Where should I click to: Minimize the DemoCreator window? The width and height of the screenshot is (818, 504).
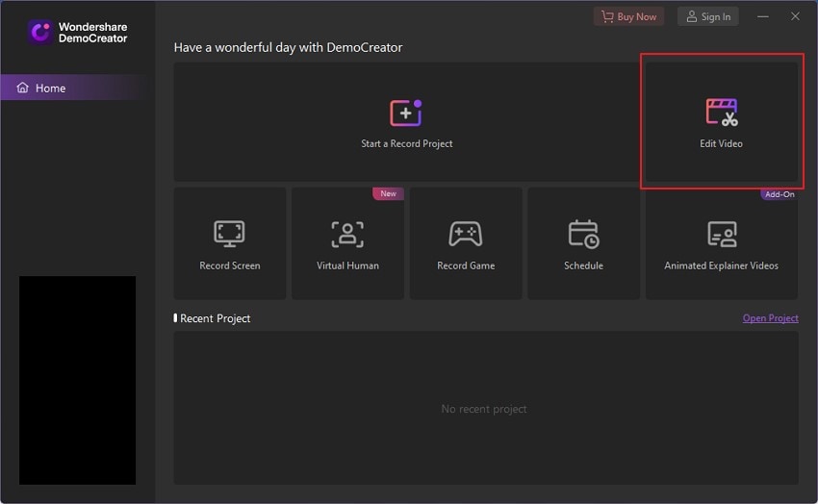[763, 16]
